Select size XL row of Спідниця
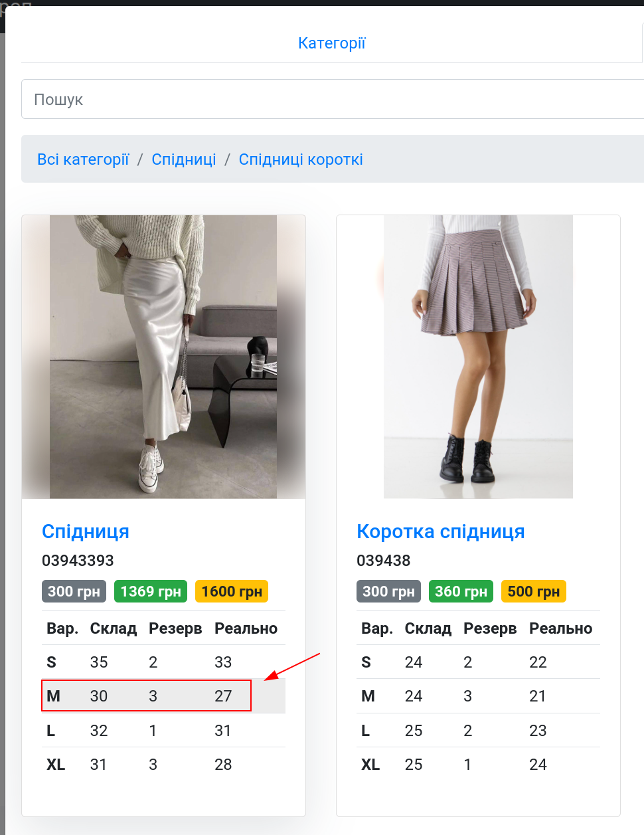Screen dimensions: 644x835 point(163,765)
